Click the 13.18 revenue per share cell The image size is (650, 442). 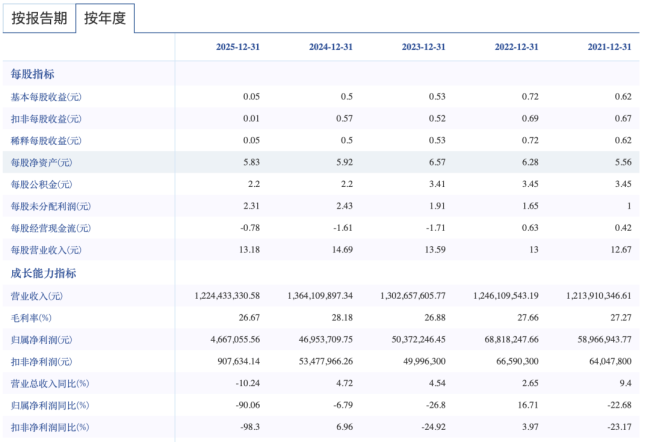(249, 250)
